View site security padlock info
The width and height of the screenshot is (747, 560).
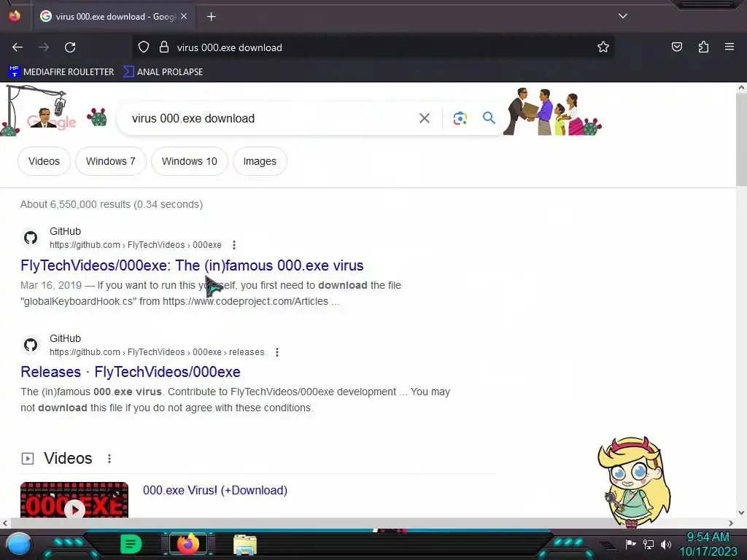(164, 47)
